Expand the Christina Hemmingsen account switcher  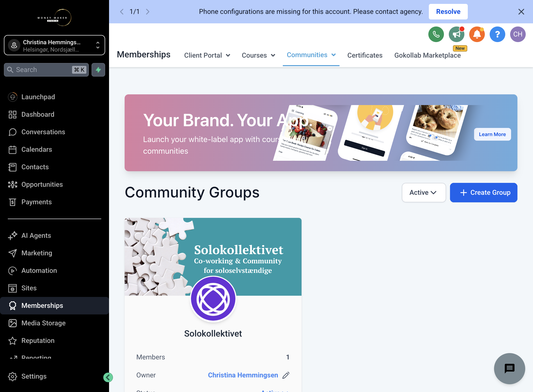coord(55,45)
